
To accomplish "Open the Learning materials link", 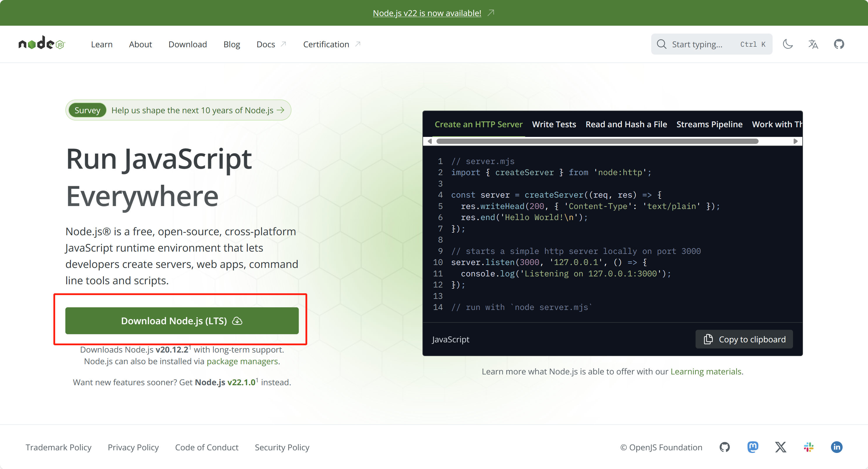I will point(706,371).
